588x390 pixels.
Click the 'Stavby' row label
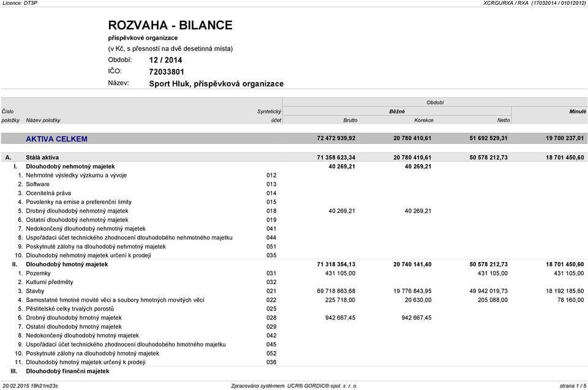click(x=35, y=291)
